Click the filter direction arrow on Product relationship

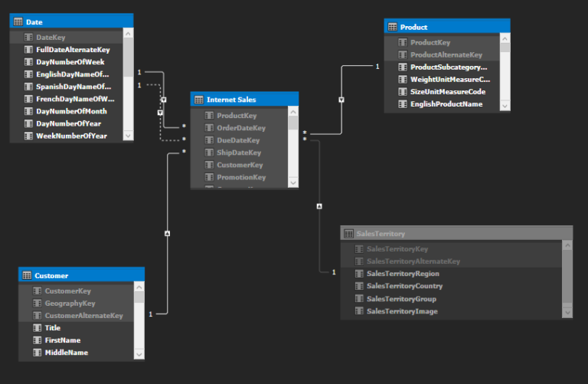click(x=341, y=100)
